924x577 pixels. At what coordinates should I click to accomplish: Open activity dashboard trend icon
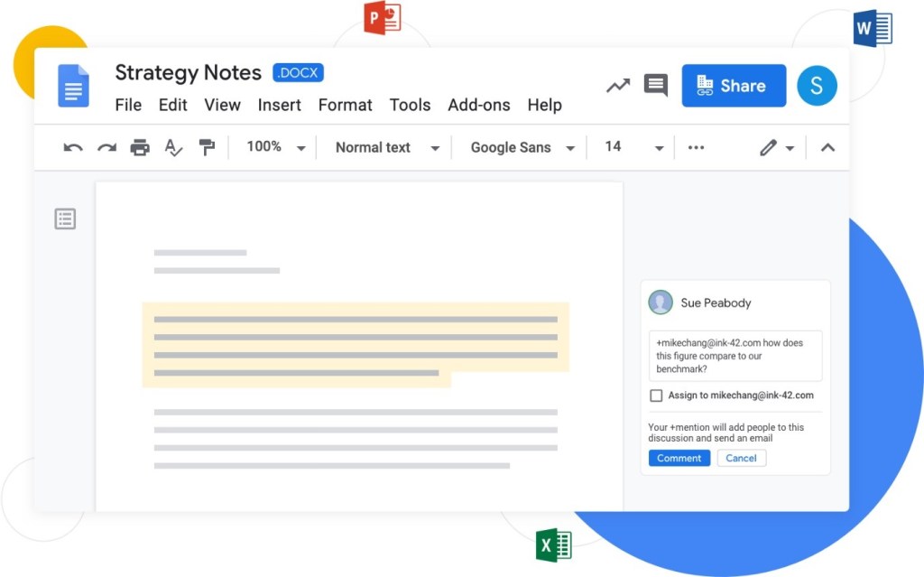click(x=618, y=86)
